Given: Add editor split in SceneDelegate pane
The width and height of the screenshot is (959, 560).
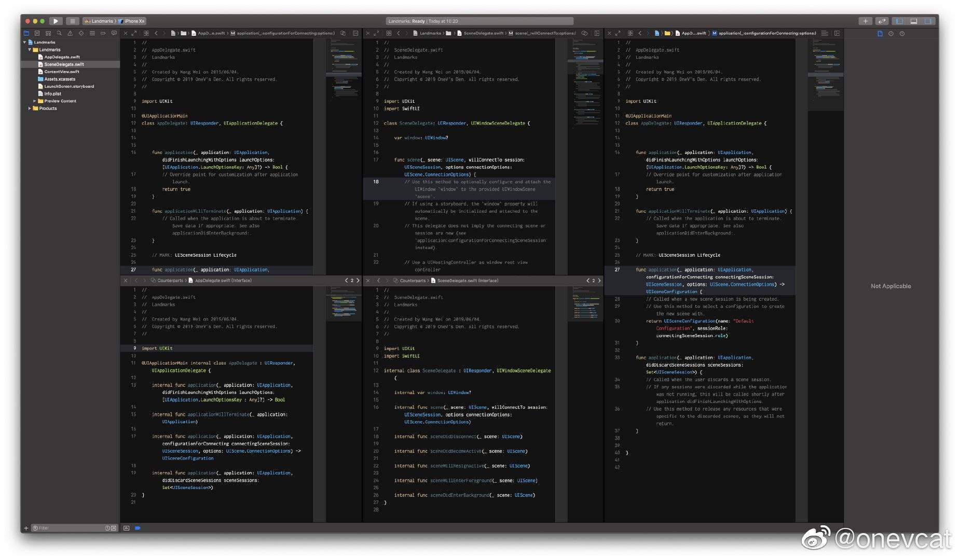Looking at the screenshot, I should (x=597, y=33).
